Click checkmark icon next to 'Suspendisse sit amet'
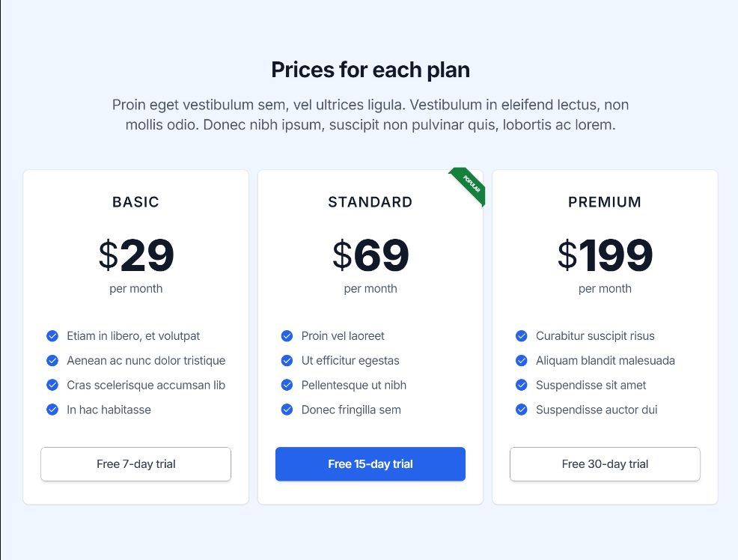 coord(522,385)
